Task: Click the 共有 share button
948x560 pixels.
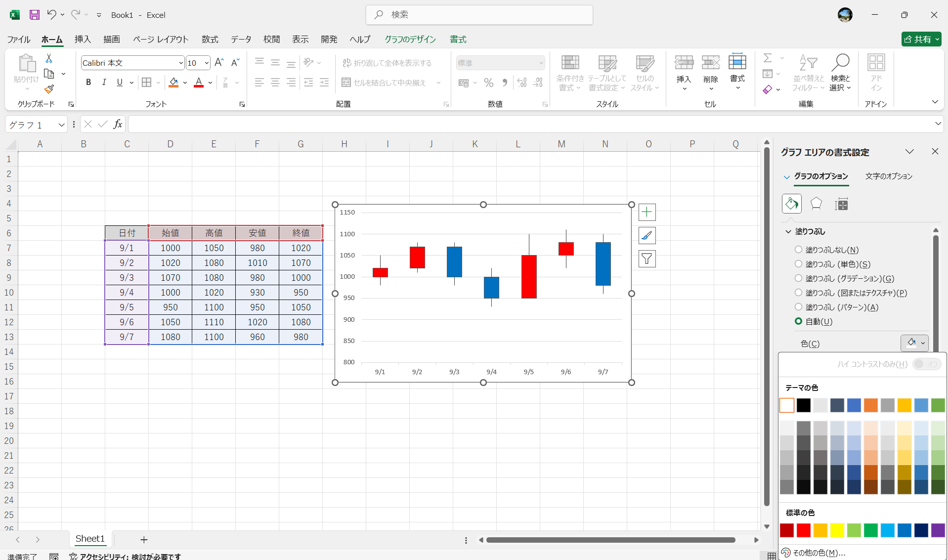Action: pos(921,39)
